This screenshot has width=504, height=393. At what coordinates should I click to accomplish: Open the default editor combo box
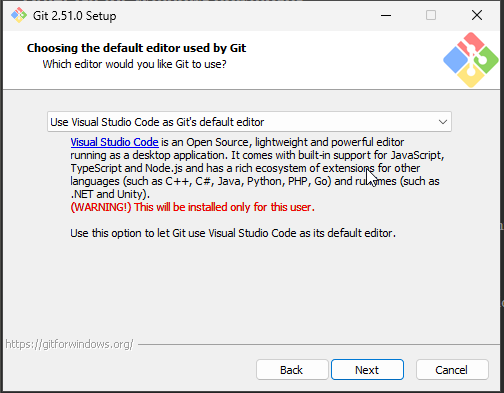pyautogui.click(x=249, y=122)
